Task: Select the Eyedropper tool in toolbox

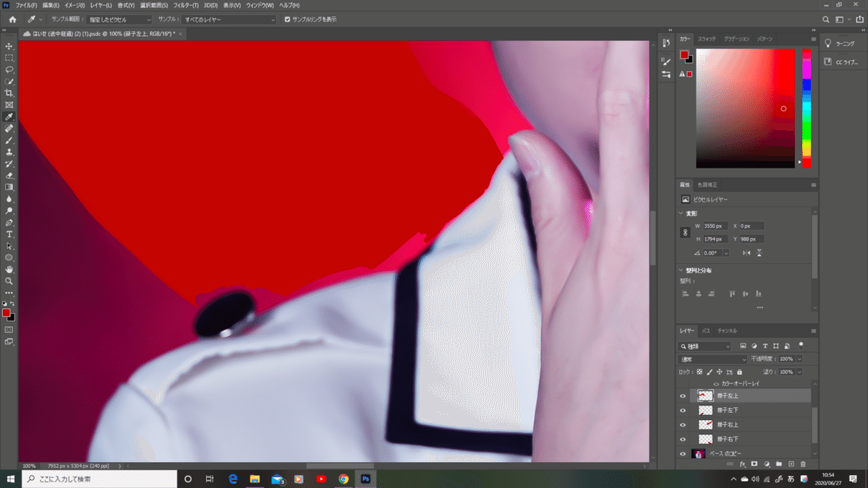Action: 9,116
